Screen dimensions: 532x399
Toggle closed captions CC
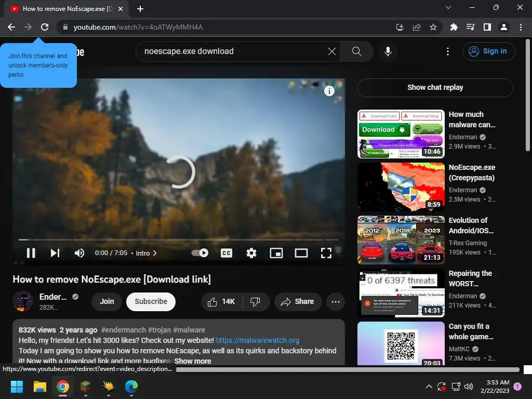(227, 253)
